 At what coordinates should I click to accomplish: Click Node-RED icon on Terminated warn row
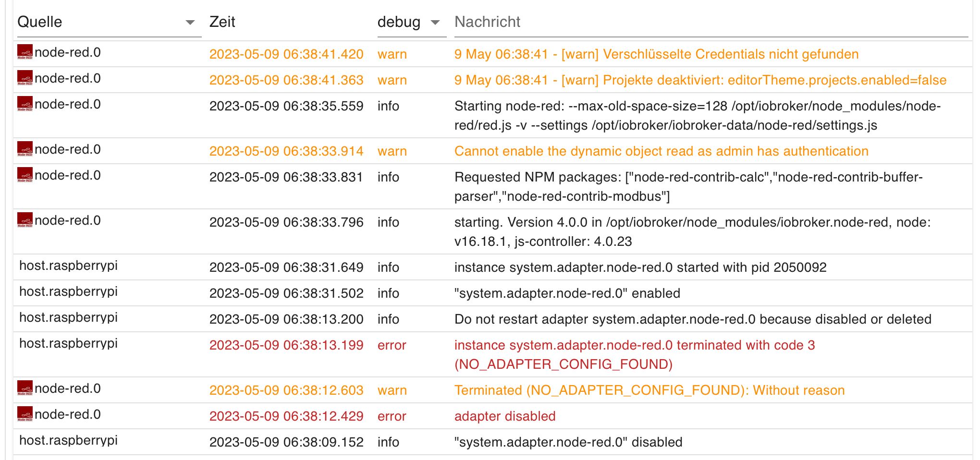(x=25, y=388)
